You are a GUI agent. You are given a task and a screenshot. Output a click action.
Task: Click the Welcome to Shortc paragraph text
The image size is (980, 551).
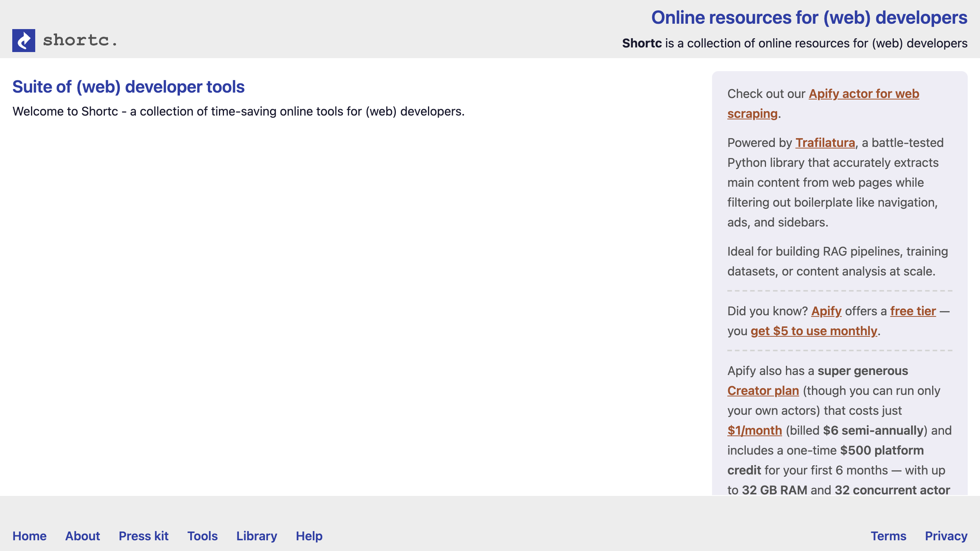click(238, 111)
